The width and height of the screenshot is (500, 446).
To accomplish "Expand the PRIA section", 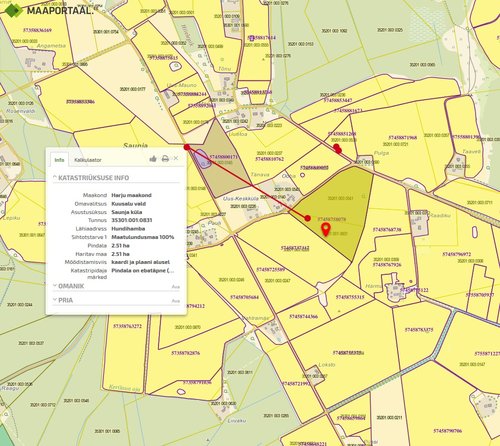I will coord(63,300).
